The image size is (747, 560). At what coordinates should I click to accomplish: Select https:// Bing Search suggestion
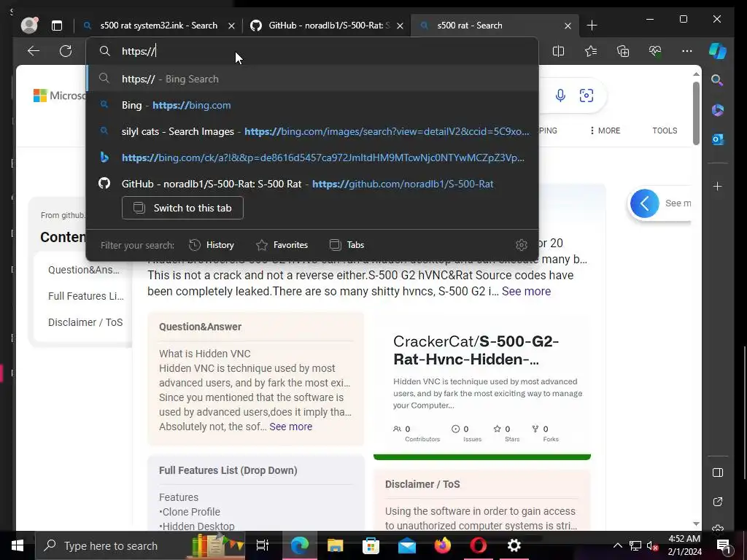click(x=312, y=79)
